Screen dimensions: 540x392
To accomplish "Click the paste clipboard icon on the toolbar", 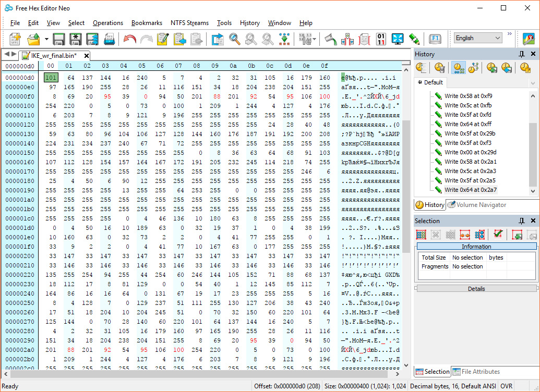I will 179,39.
